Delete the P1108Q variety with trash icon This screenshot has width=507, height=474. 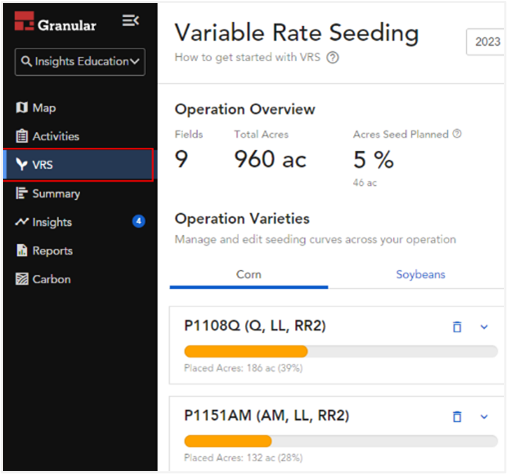457,327
